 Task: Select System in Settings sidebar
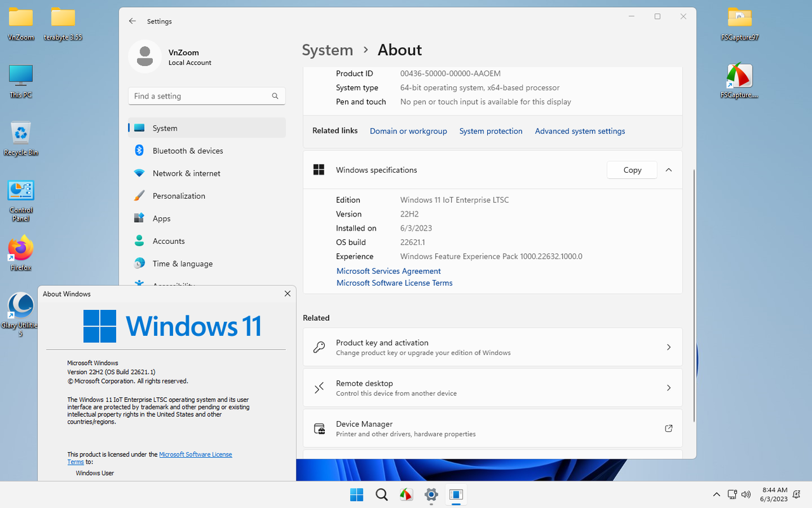point(207,128)
